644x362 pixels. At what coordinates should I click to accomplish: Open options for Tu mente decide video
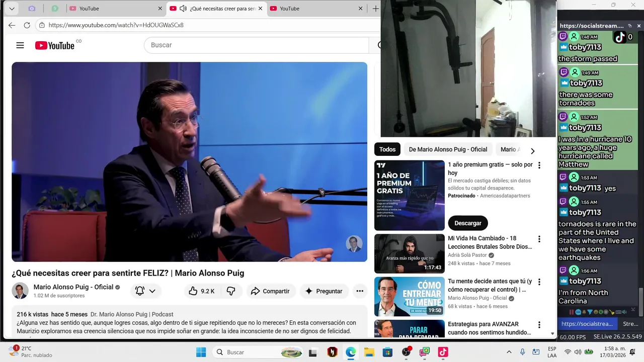pyautogui.click(x=539, y=282)
